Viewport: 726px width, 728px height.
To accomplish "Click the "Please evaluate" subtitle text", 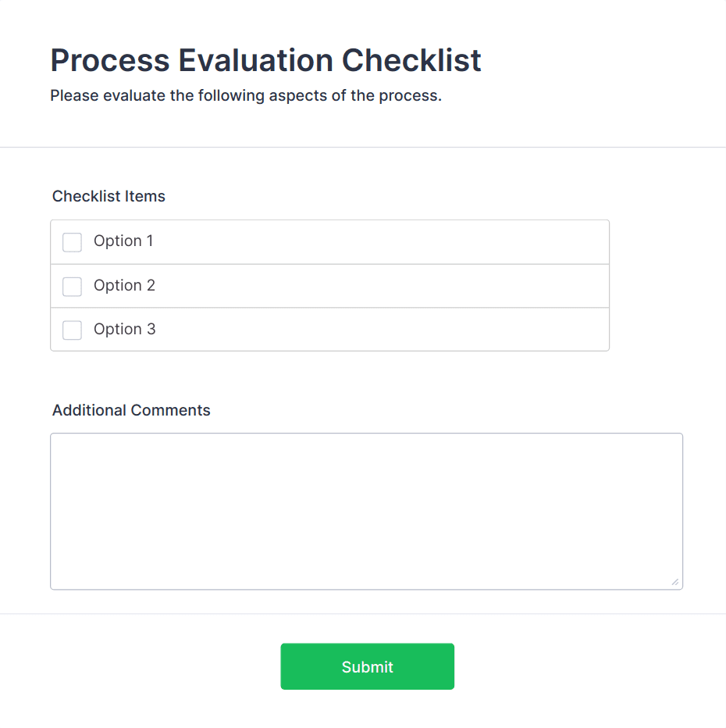I will pos(246,97).
